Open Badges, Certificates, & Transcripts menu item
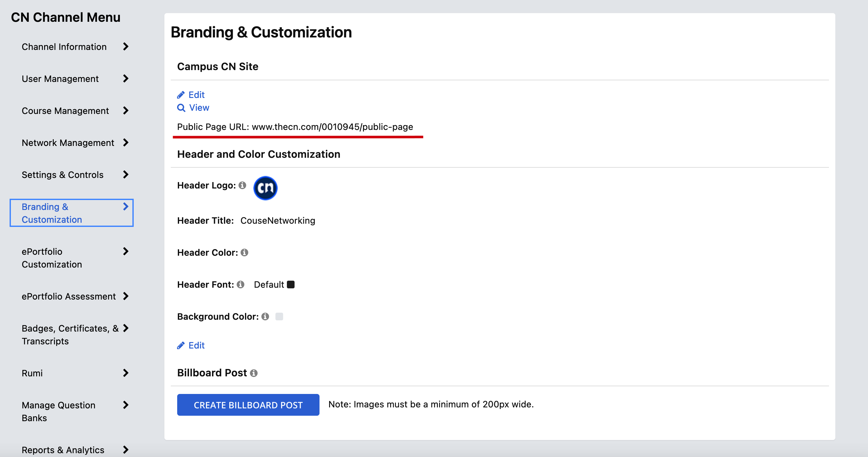The height and width of the screenshot is (457, 868). click(70, 335)
